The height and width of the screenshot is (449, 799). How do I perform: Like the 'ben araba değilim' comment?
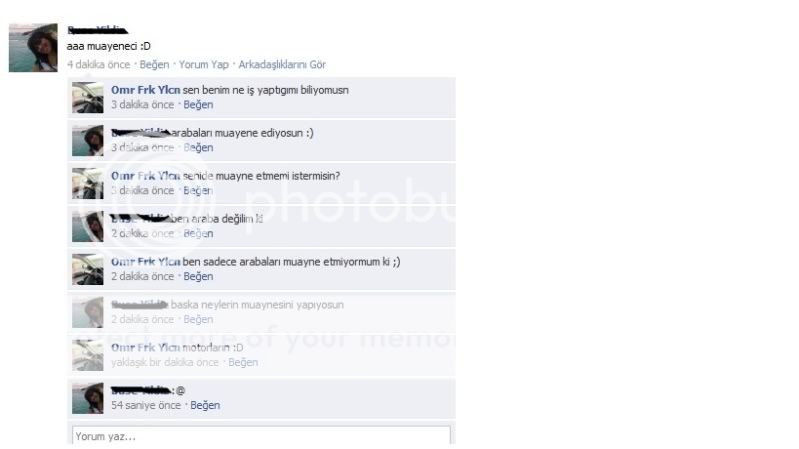[x=198, y=233]
